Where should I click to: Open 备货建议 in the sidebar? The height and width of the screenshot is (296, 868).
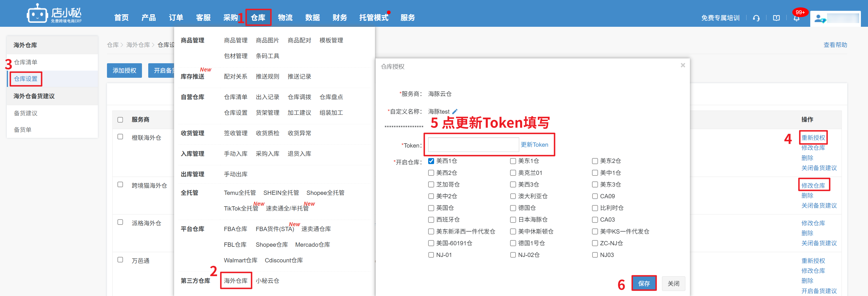tap(26, 113)
